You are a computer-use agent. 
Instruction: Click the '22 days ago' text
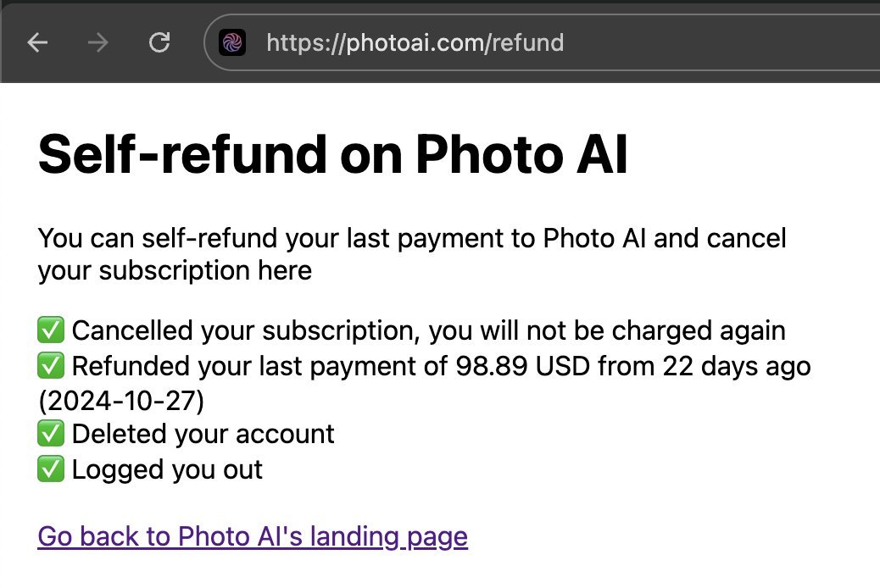[737, 366]
